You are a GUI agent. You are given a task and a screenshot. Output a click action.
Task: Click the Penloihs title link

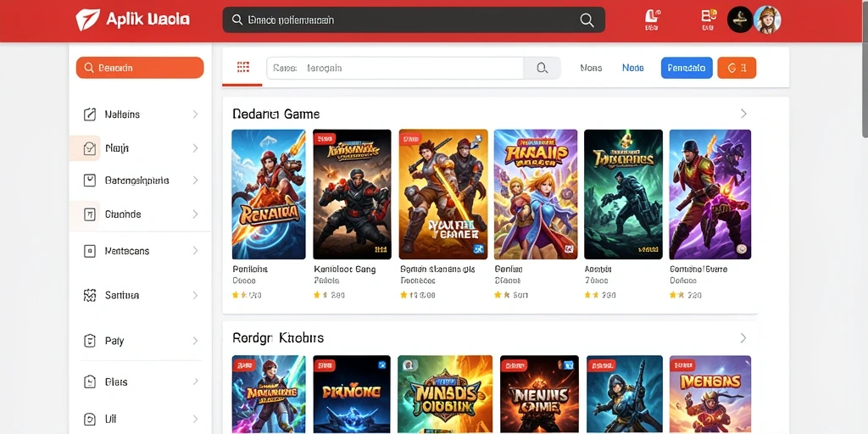pos(250,269)
